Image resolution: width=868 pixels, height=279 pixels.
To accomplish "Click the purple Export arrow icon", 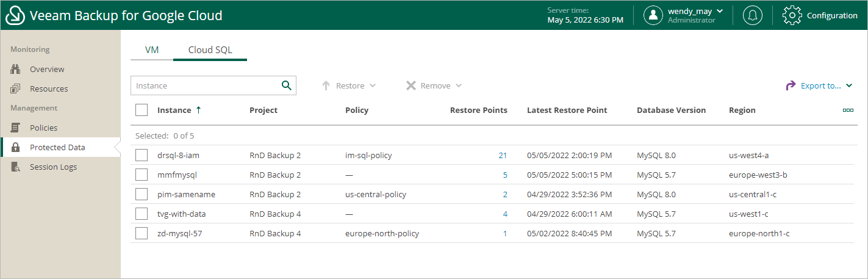I will (x=791, y=85).
